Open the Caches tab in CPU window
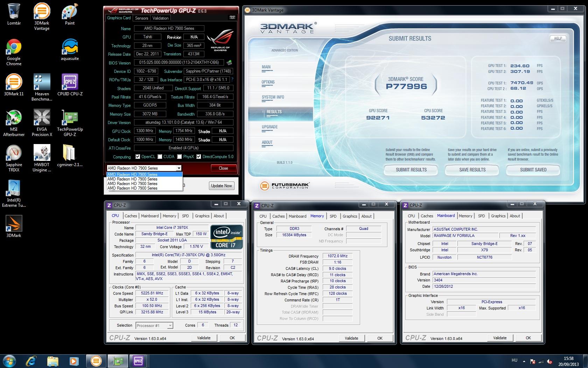 [131, 216]
